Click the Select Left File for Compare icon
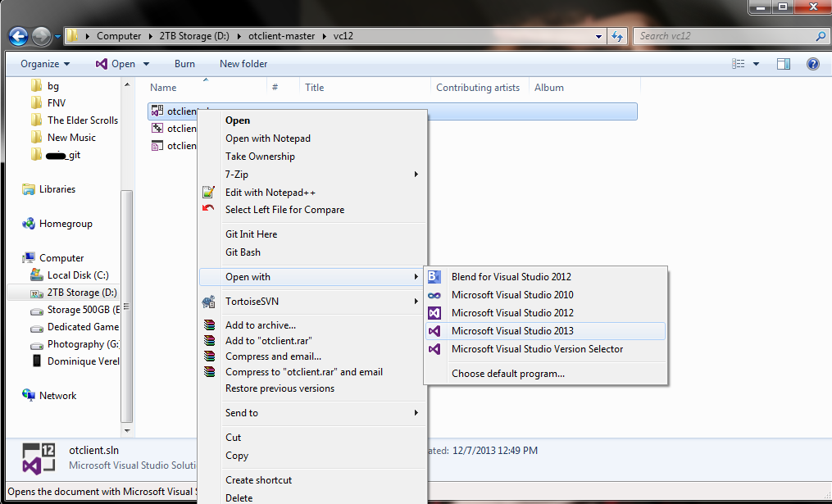 tap(208, 208)
